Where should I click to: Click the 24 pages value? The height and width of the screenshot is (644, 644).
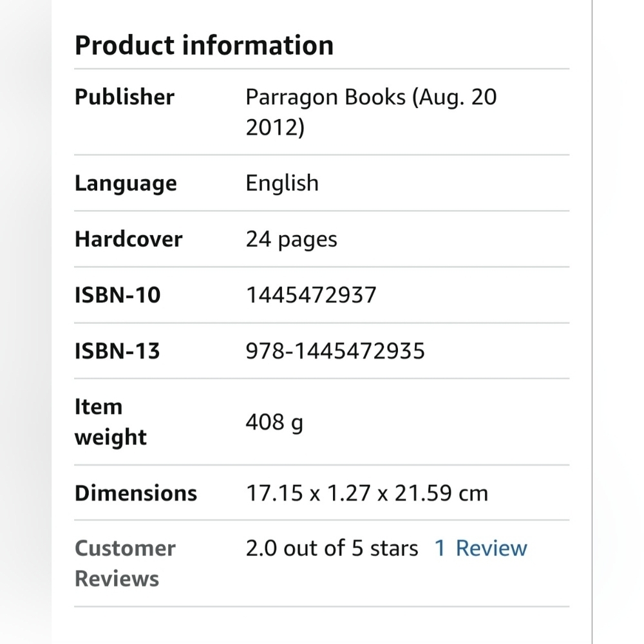pos(291,240)
